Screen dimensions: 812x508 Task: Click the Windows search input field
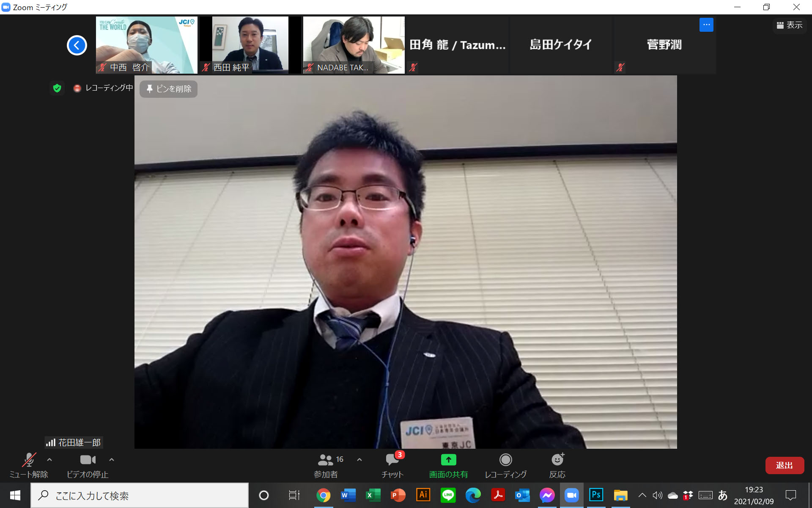(140, 495)
